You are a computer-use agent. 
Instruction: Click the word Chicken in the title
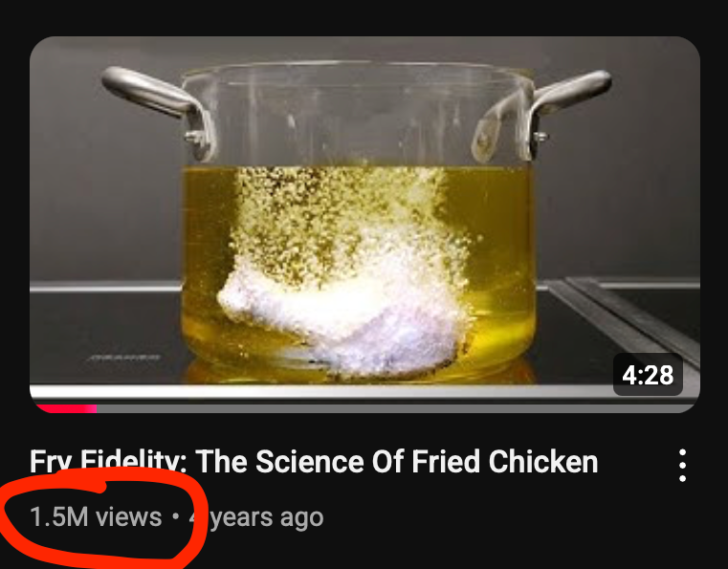(x=543, y=462)
